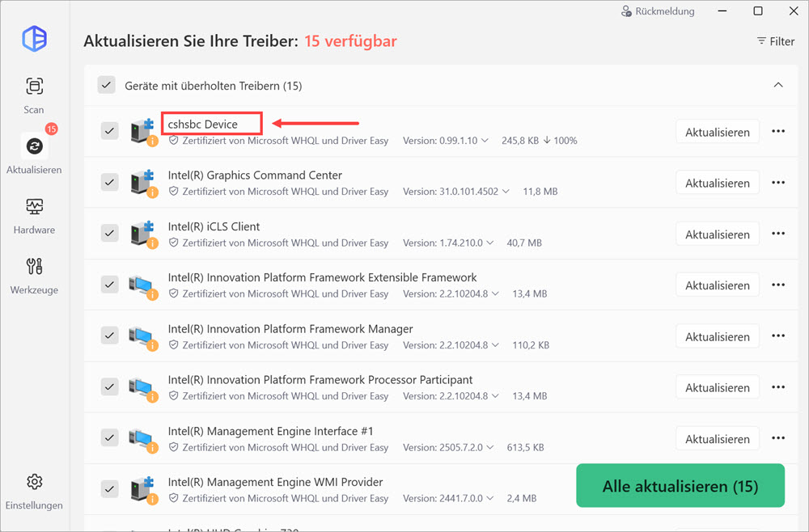Update the Intel iCLS Client driver
The height and width of the screenshot is (532, 809).
click(717, 234)
